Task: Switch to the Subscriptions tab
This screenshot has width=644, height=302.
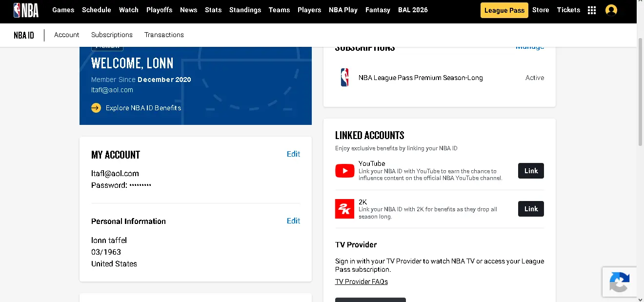Action: coord(112,35)
